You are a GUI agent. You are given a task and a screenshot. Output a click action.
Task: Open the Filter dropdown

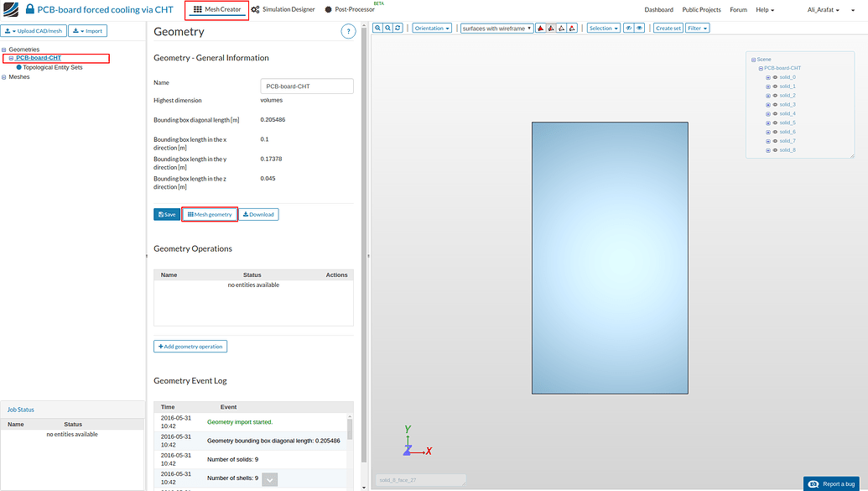click(x=697, y=27)
